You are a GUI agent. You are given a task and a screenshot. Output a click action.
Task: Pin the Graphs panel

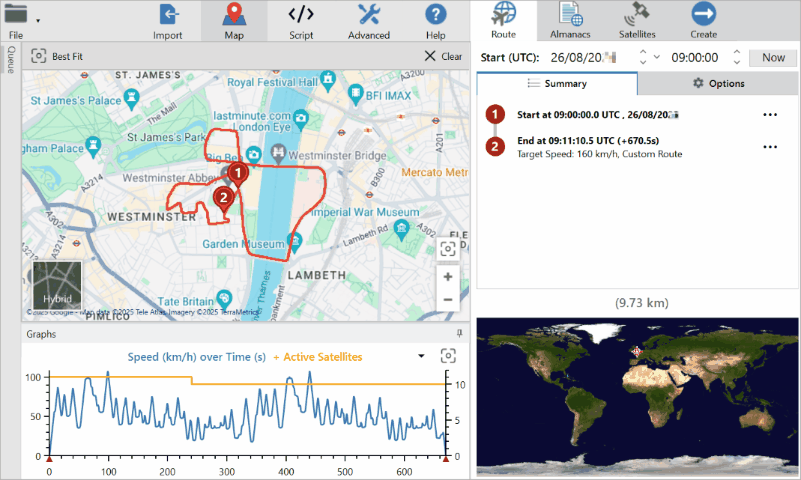pos(459,333)
